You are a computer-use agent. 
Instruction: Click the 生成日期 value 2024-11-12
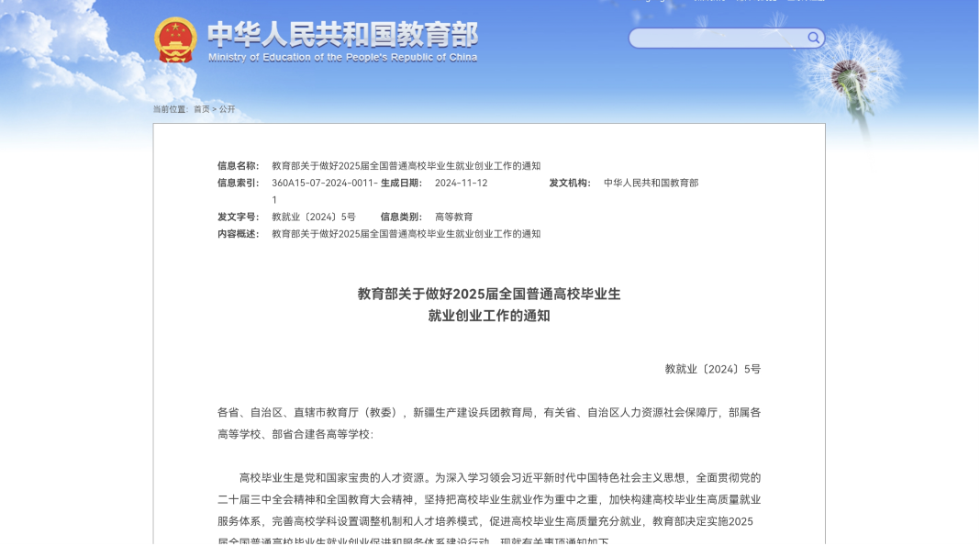(461, 184)
